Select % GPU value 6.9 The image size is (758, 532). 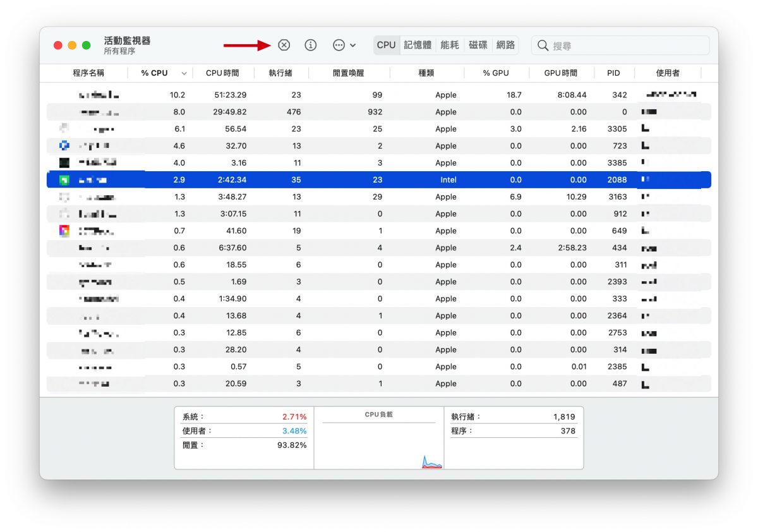coord(515,196)
